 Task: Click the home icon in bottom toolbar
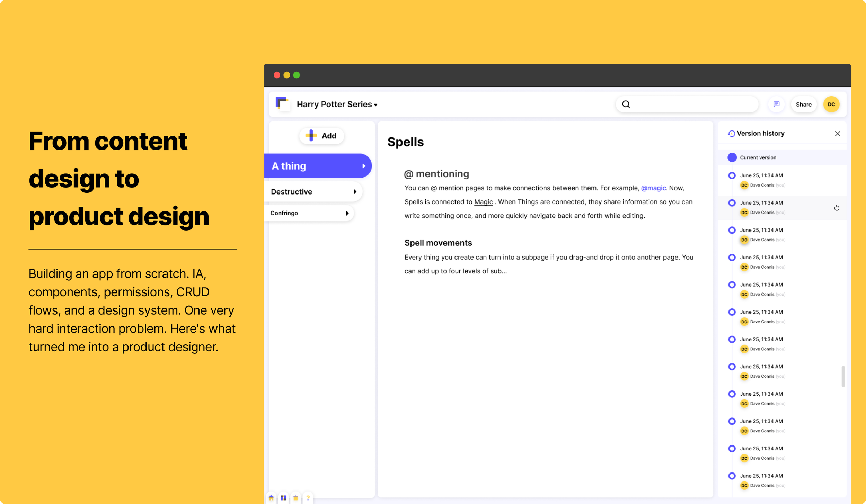(x=271, y=498)
